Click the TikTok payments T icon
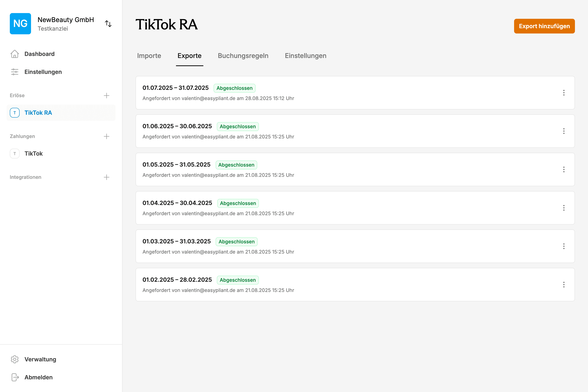This screenshot has width=588, height=392. pos(14,154)
